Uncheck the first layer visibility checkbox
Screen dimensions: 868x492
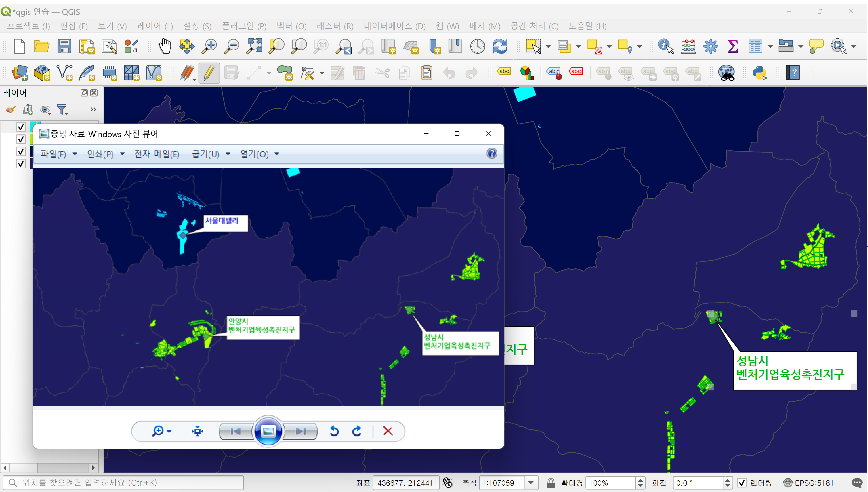[x=21, y=127]
